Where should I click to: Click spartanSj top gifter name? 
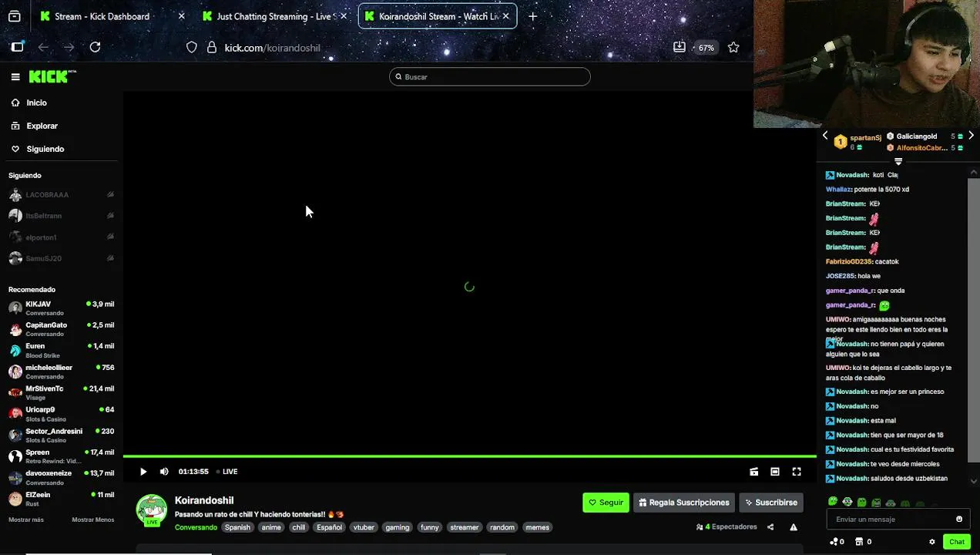point(865,138)
